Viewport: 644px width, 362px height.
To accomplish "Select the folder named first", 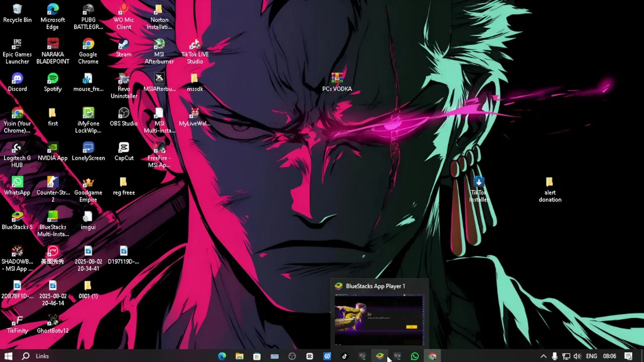I will pos(53,118).
